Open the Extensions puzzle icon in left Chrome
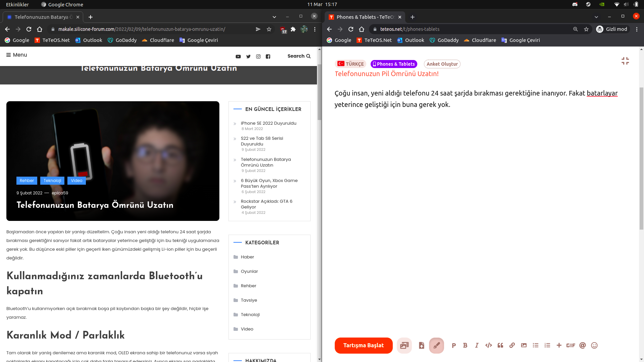This screenshot has width=644, height=362. [293, 29]
